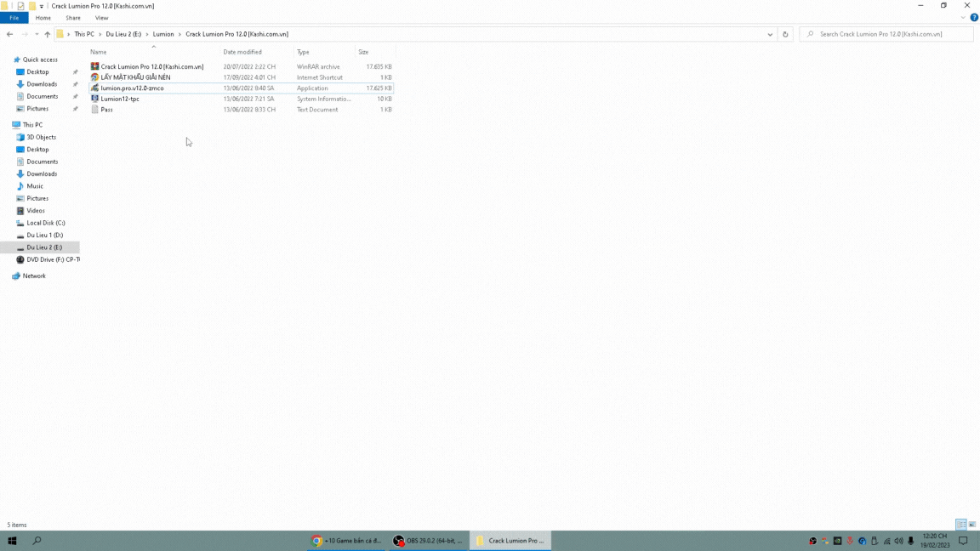Open taskbar Search magnifier
The width and height of the screenshot is (980, 551).
[37, 541]
